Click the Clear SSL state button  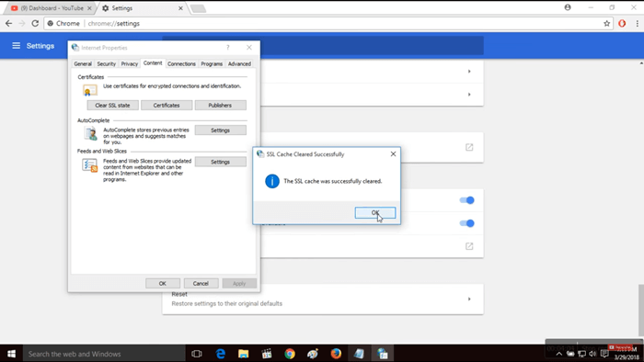pos(112,106)
